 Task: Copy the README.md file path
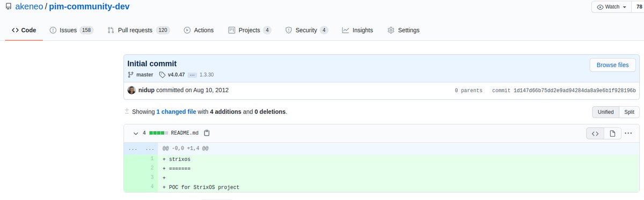click(x=207, y=133)
